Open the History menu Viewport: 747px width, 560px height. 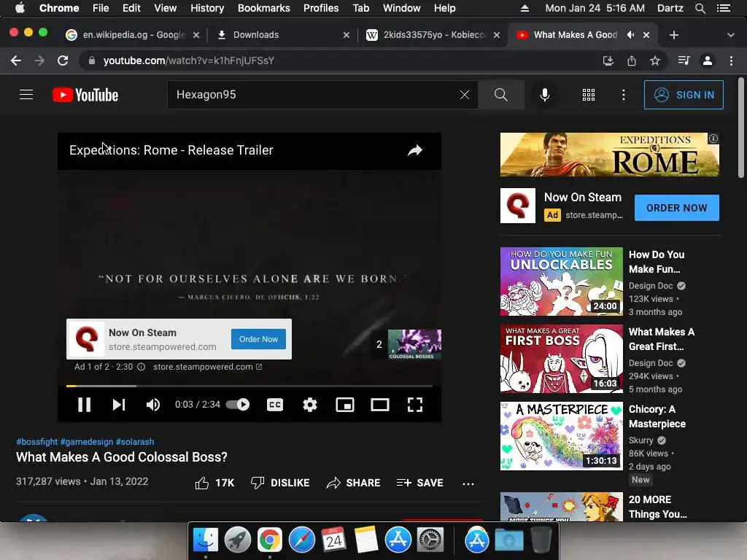coord(207,8)
